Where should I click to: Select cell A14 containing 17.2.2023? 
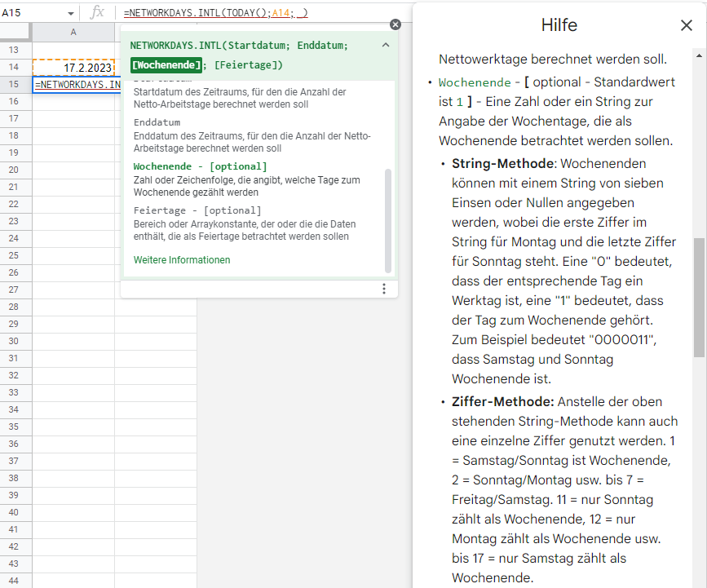coord(73,68)
